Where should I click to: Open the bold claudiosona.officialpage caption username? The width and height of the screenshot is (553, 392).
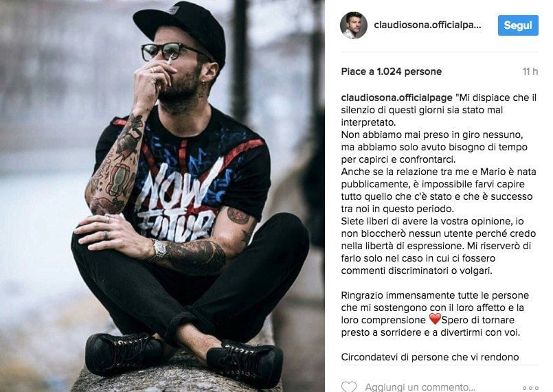pos(396,97)
